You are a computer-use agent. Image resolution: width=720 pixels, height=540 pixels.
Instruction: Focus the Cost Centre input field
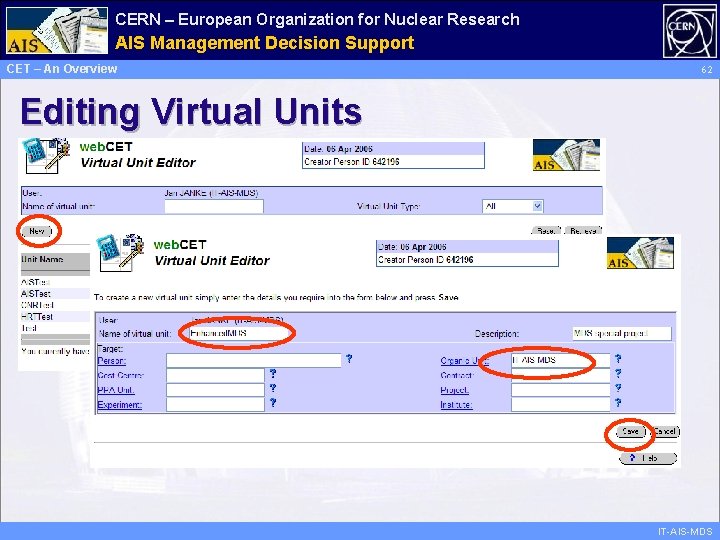215,375
